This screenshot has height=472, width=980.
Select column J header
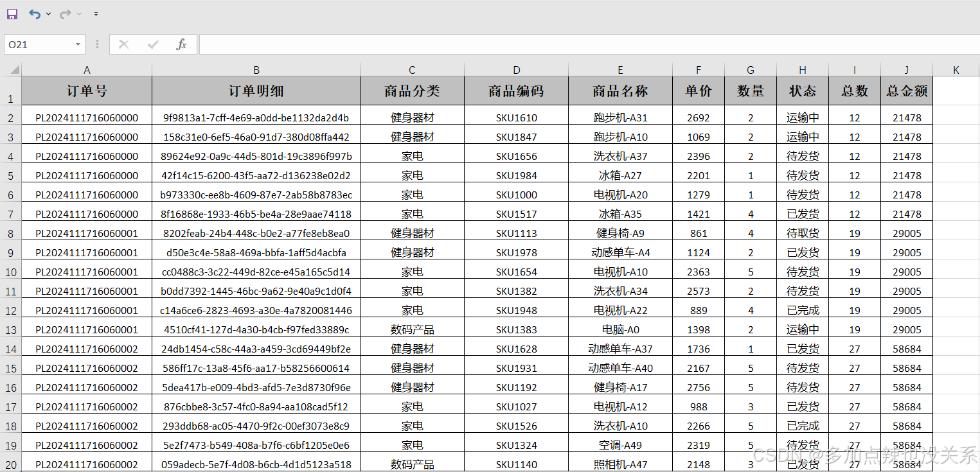click(907, 69)
